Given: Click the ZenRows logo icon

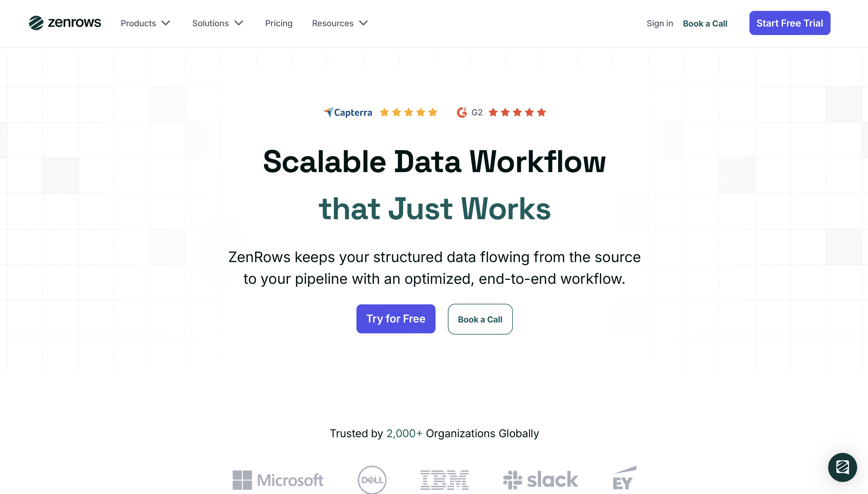Looking at the screenshot, I should [36, 23].
